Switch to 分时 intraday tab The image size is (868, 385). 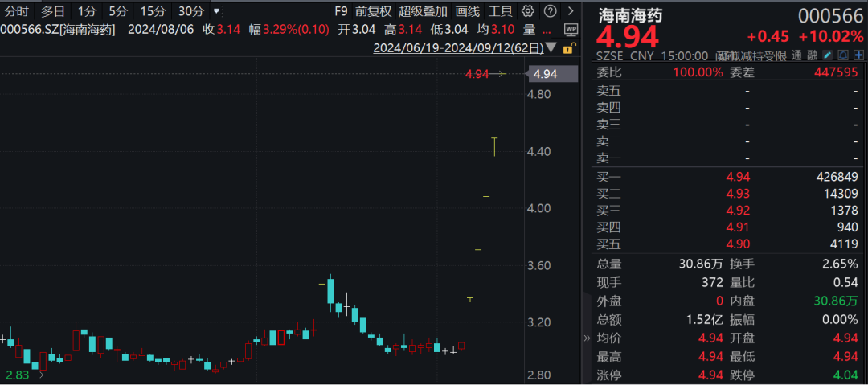[17, 11]
